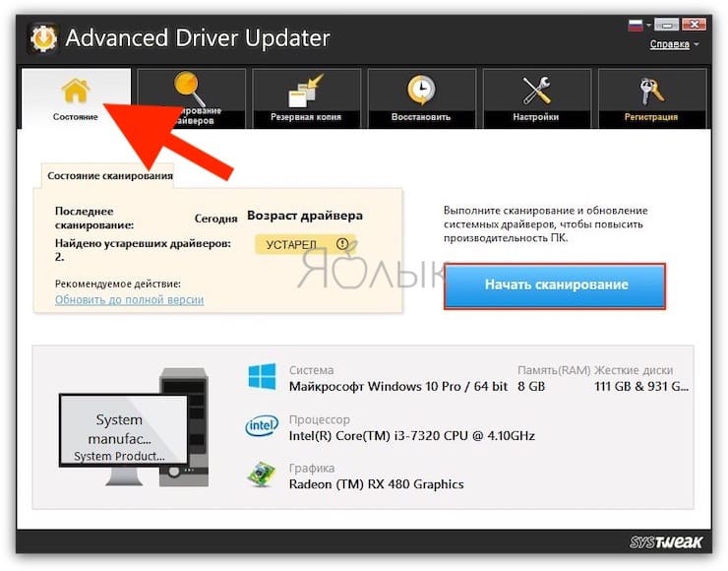Image resolution: width=728 pixels, height=571 pixels.
Task: Open the Состояние home tab
Action: pyautogui.click(x=76, y=98)
